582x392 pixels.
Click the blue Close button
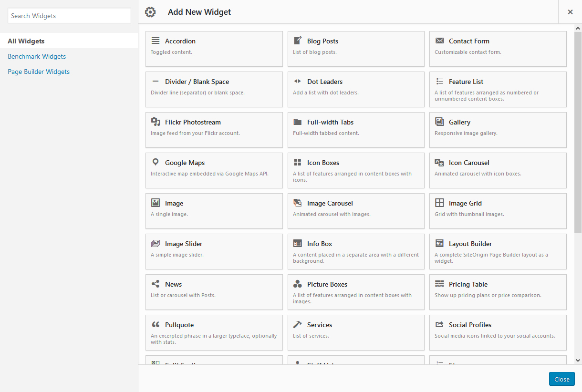pyautogui.click(x=562, y=379)
